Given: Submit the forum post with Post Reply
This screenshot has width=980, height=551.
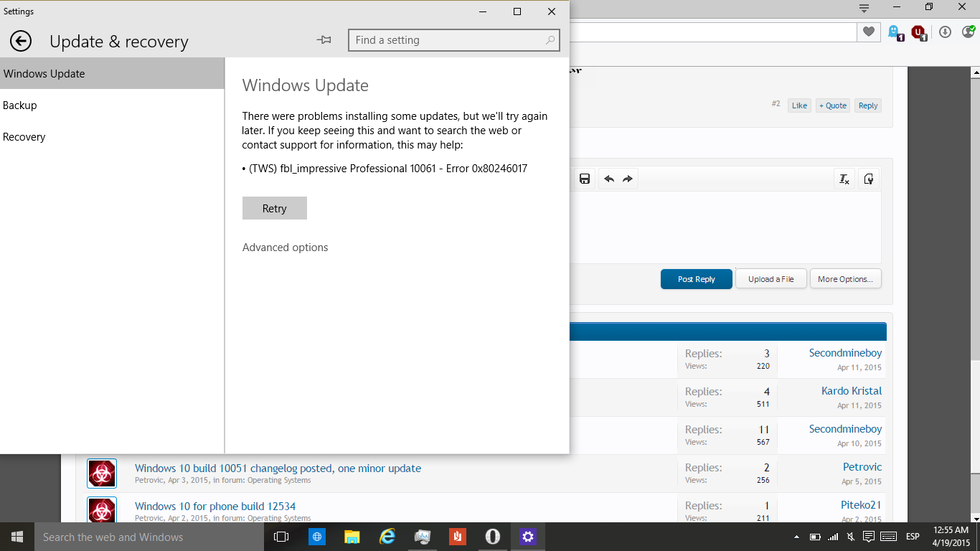Looking at the screenshot, I should [x=697, y=279].
